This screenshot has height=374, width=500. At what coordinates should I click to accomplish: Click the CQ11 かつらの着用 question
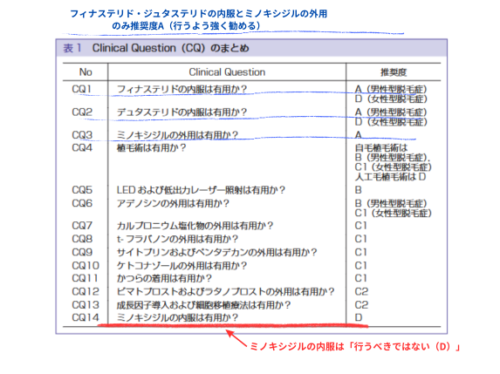pyautogui.click(x=164, y=278)
